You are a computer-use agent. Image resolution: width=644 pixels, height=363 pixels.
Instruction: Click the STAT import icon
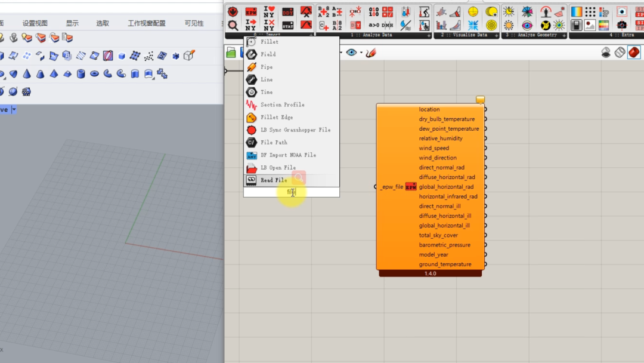pyautogui.click(x=287, y=25)
